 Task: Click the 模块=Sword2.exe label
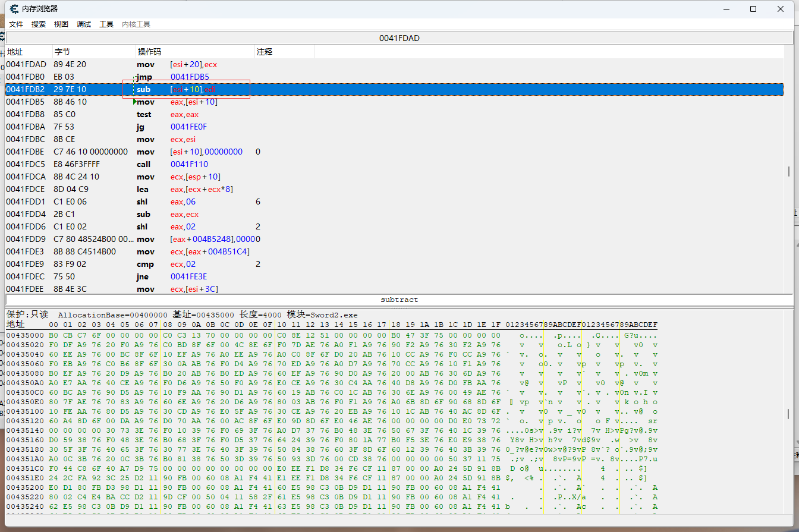tap(323, 314)
